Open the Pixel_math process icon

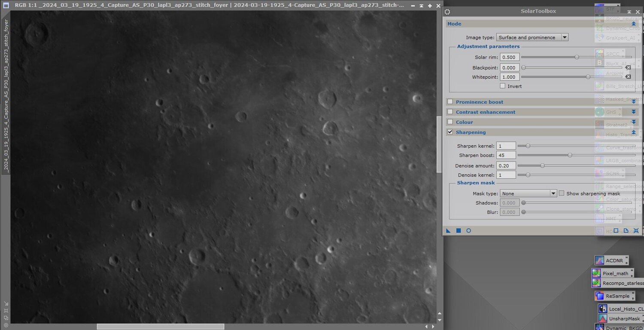point(613,273)
